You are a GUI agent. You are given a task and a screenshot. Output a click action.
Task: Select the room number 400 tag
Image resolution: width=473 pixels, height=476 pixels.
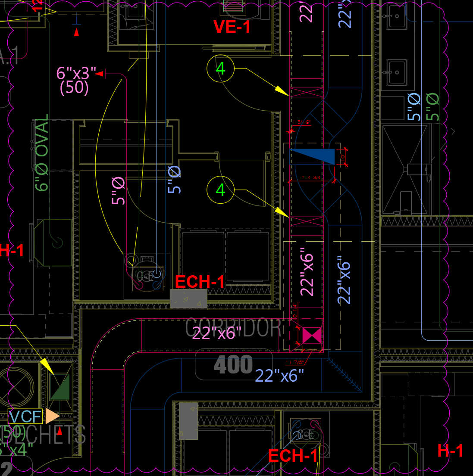click(233, 365)
